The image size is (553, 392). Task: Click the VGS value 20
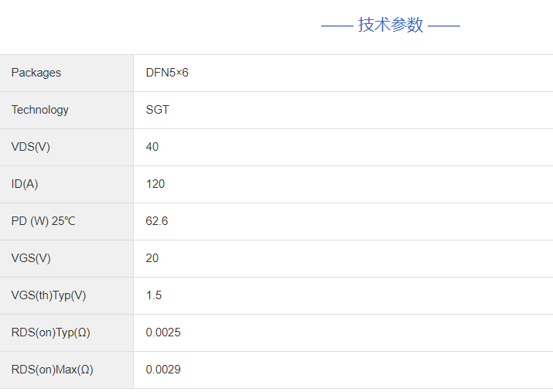[x=152, y=258]
